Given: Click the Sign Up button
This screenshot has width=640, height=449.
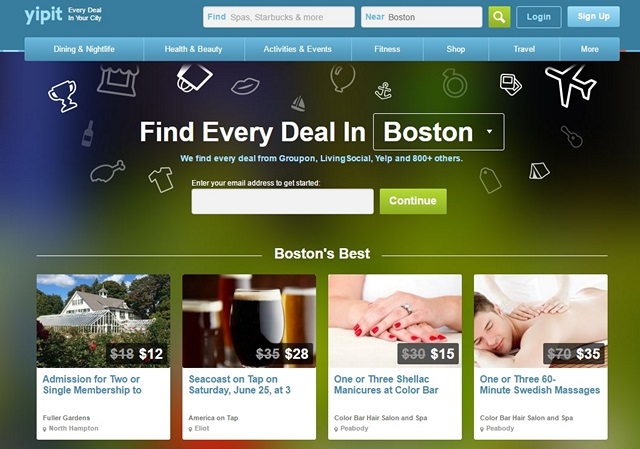Looking at the screenshot, I should (593, 17).
